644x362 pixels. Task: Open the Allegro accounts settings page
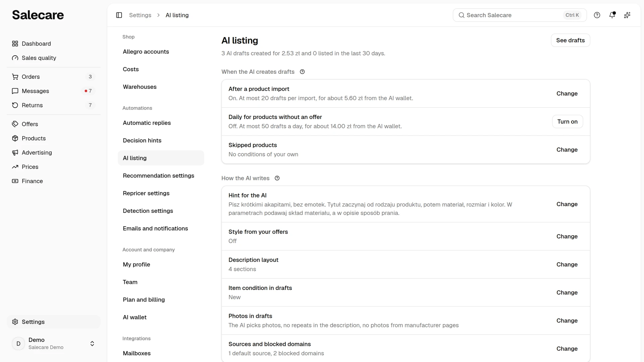pos(161,52)
